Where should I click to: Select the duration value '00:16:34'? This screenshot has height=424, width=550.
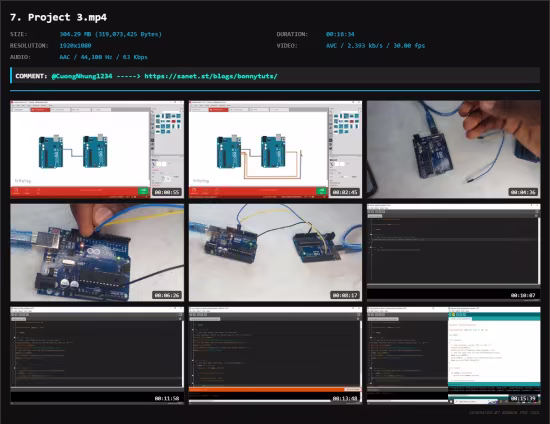point(340,34)
